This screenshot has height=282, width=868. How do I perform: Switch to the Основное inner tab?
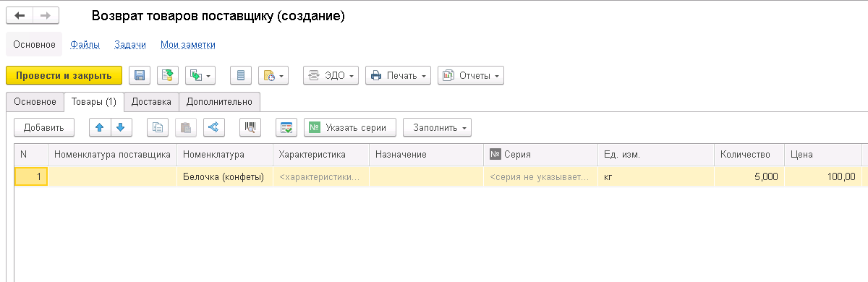click(x=34, y=101)
